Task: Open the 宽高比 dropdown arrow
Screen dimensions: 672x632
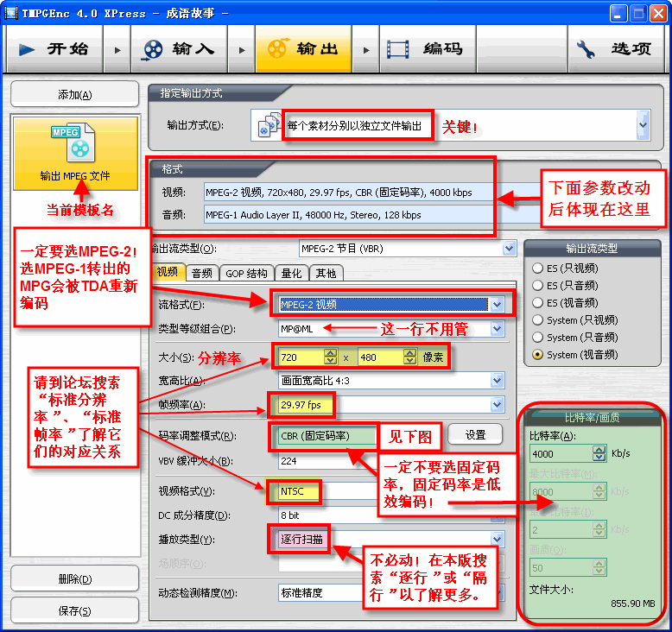Action: [x=498, y=381]
